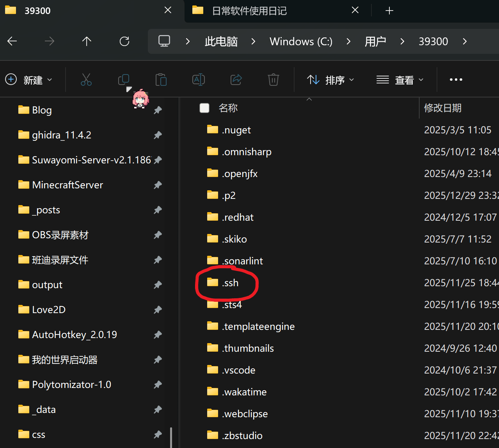Select the .ssh folder
Screen dimensions: 499x448
(230, 283)
